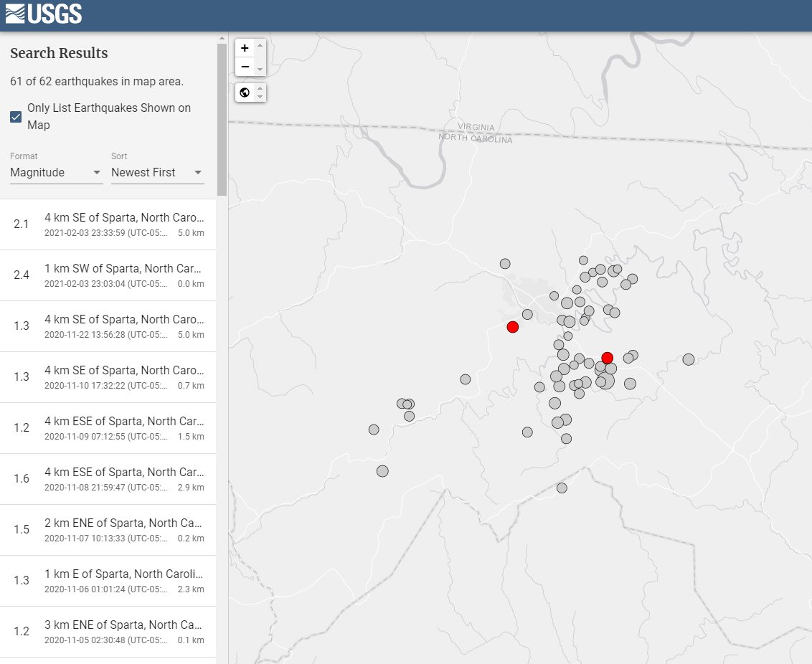Select the red earthquake marker southwest of Sparta
Screen dimensions: 812x664
(x=512, y=327)
